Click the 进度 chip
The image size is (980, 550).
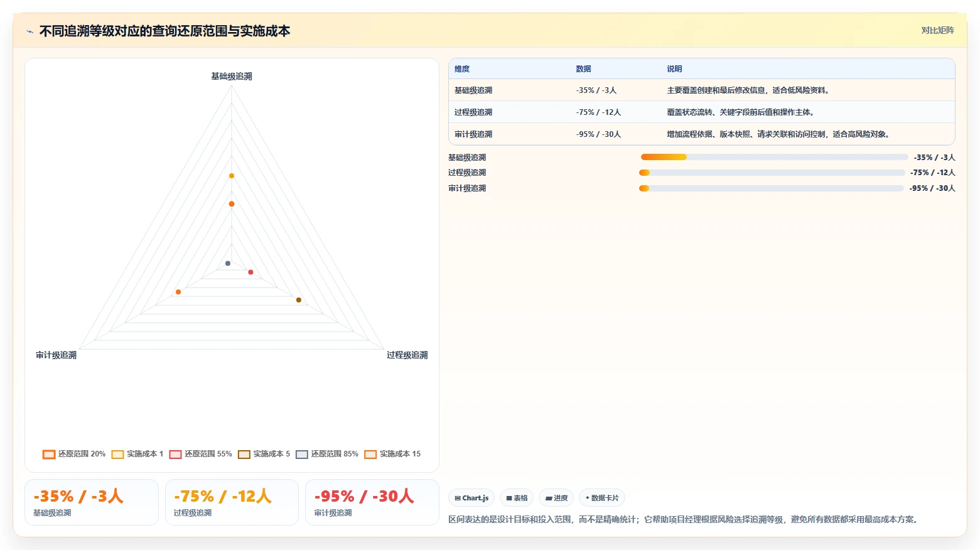point(556,498)
